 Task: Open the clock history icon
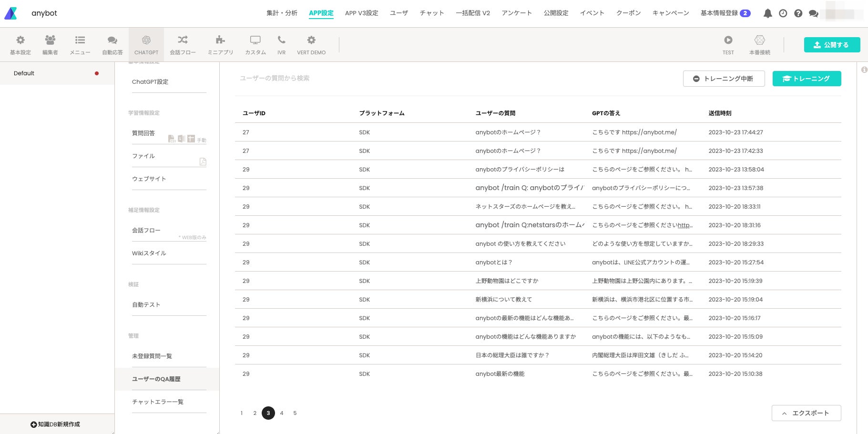tap(783, 13)
